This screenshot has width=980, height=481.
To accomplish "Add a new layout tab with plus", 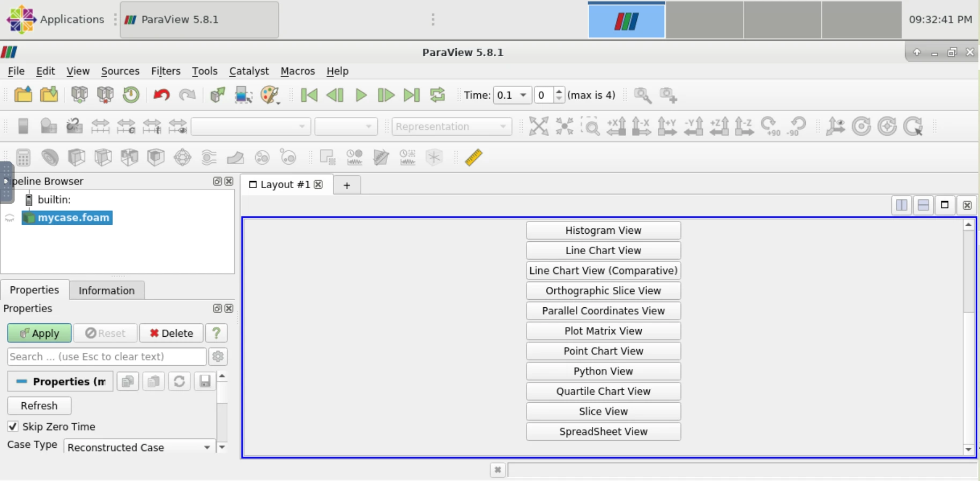I will coord(347,185).
